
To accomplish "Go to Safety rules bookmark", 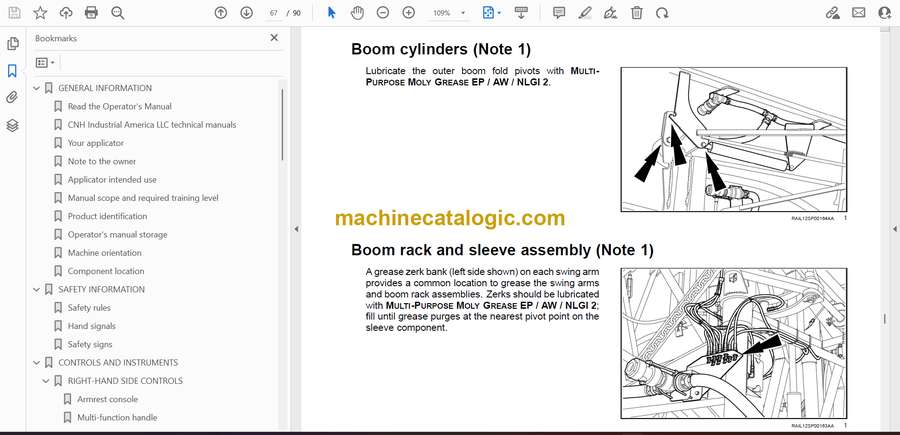I will (x=89, y=308).
